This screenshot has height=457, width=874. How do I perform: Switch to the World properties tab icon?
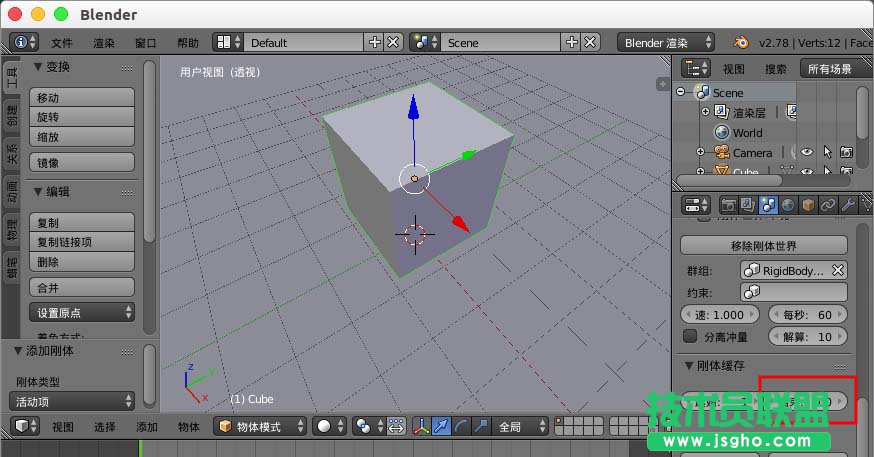(788, 205)
